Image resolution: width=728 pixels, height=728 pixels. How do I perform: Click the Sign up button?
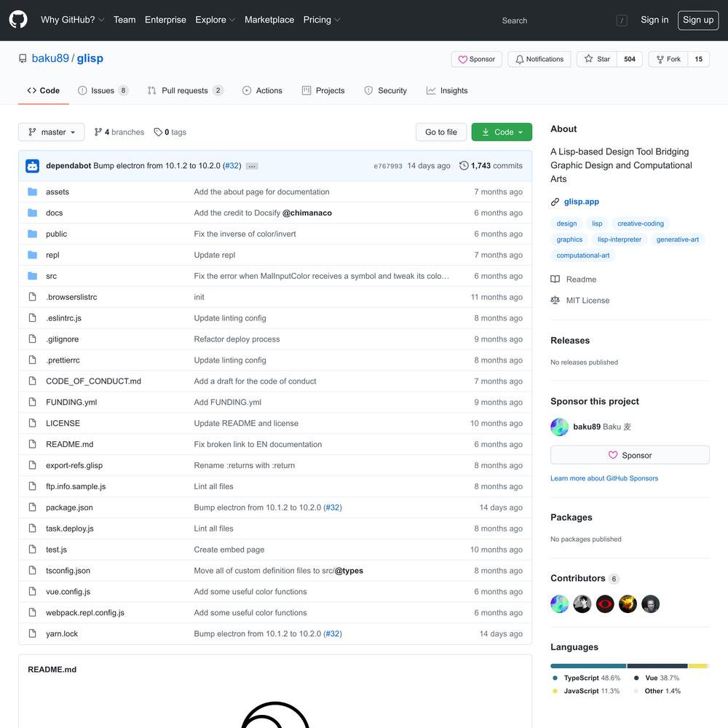tap(698, 20)
